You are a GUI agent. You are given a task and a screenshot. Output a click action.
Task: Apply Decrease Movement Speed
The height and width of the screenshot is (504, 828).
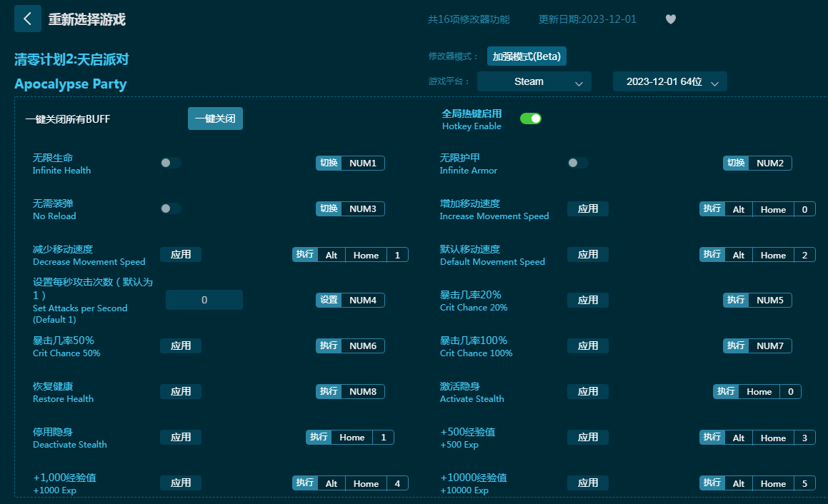click(181, 255)
